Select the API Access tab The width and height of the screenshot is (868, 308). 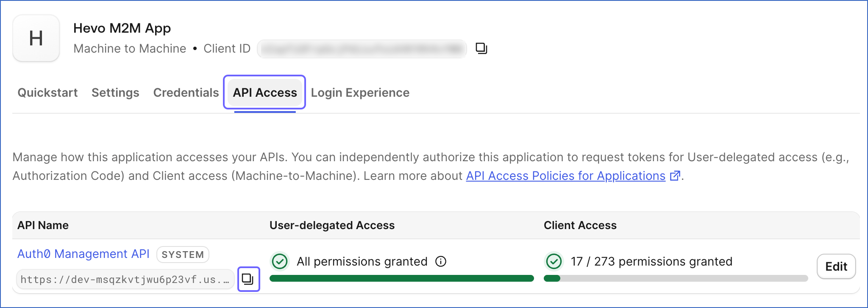[265, 92]
